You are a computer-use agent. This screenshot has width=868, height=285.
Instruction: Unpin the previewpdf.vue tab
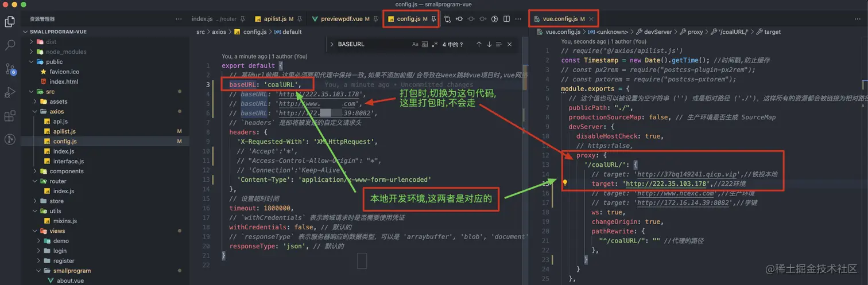tap(375, 19)
